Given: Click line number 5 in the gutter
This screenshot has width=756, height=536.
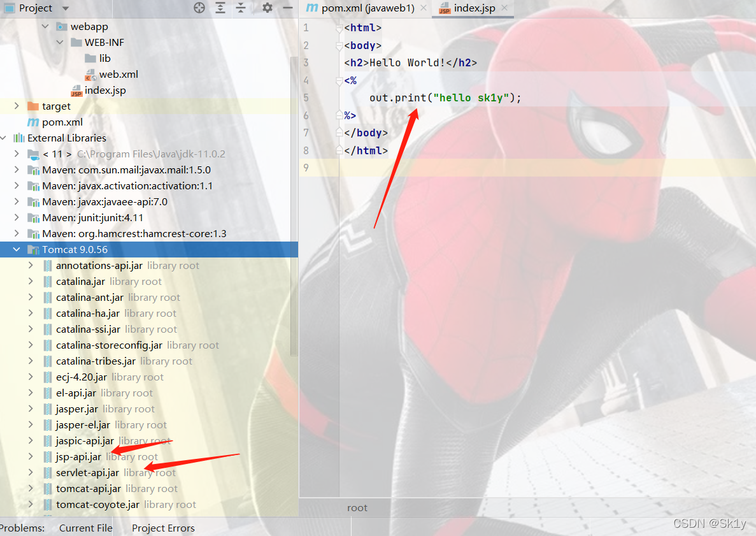Looking at the screenshot, I should (x=306, y=98).
